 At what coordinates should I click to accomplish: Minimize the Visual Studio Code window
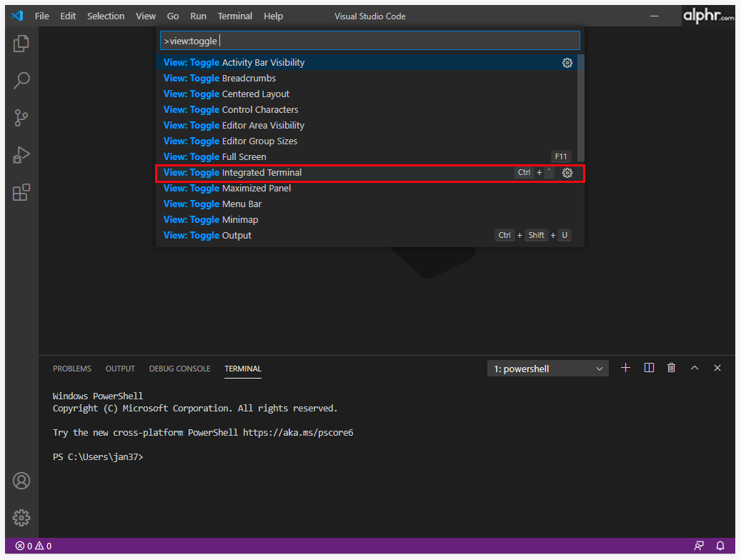point(654,16)
